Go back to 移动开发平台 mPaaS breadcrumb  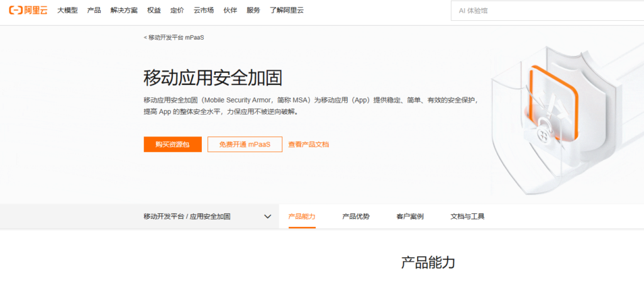174,37
